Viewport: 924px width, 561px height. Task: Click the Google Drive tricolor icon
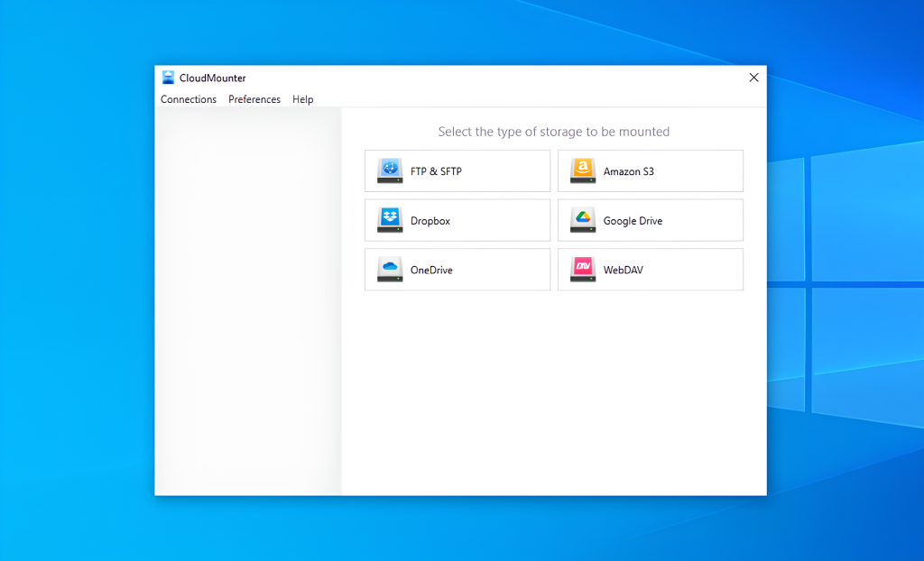(x=582, y=219)
